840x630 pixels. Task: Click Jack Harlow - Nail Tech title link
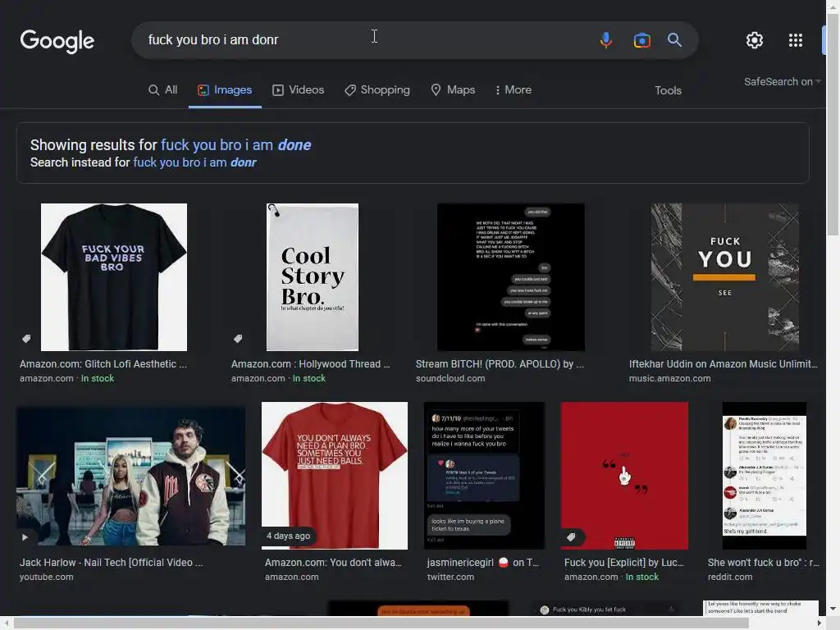(x=111, y=563)
